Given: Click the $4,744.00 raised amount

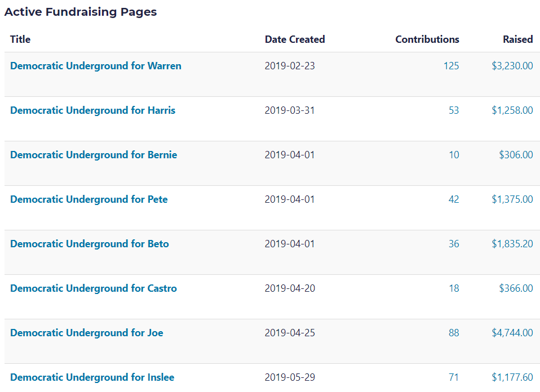Looking at the screenshot, I should coord(512,333).
